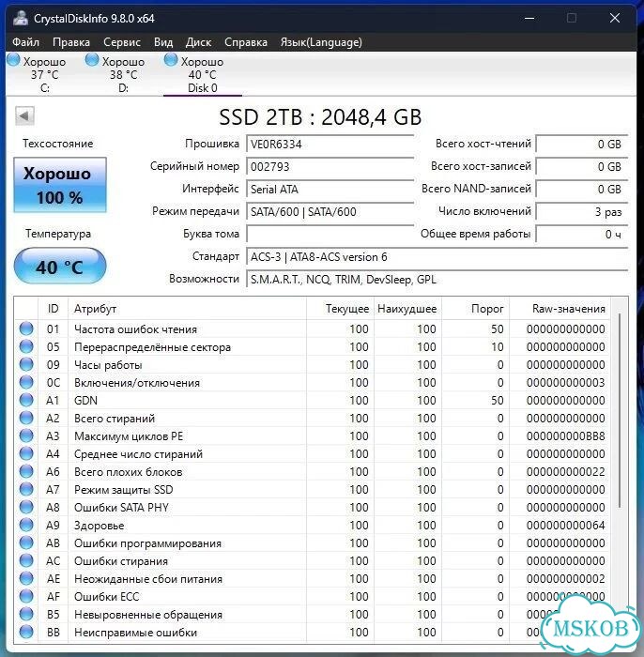Viewport: 644px width, 657px height.
Task: Click the previous disk arrow button
Action: [x=24, y=115]
